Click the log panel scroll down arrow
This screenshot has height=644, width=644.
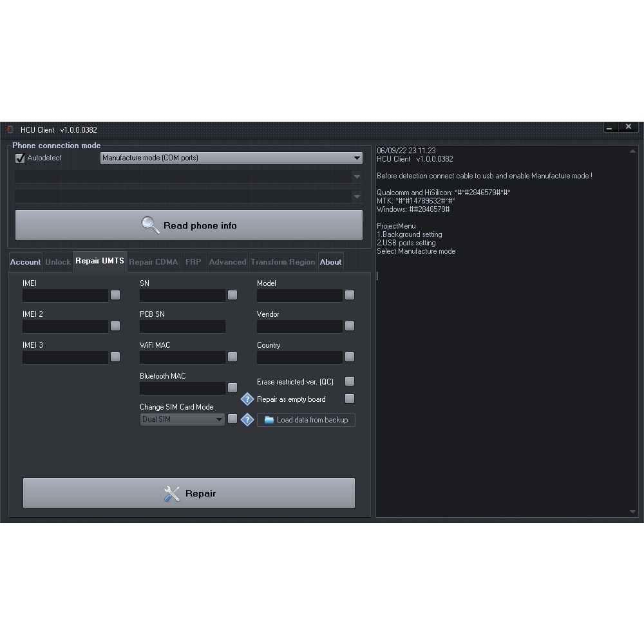pos(632,511)
